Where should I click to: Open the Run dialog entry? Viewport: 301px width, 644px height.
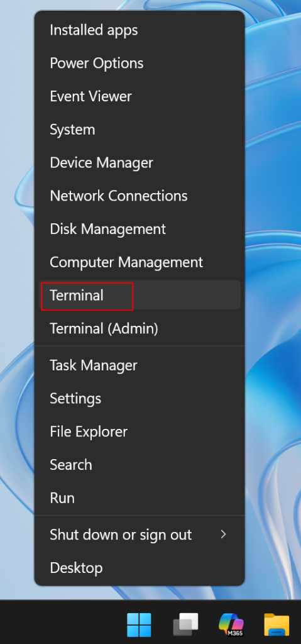click(x=140, y=498)
